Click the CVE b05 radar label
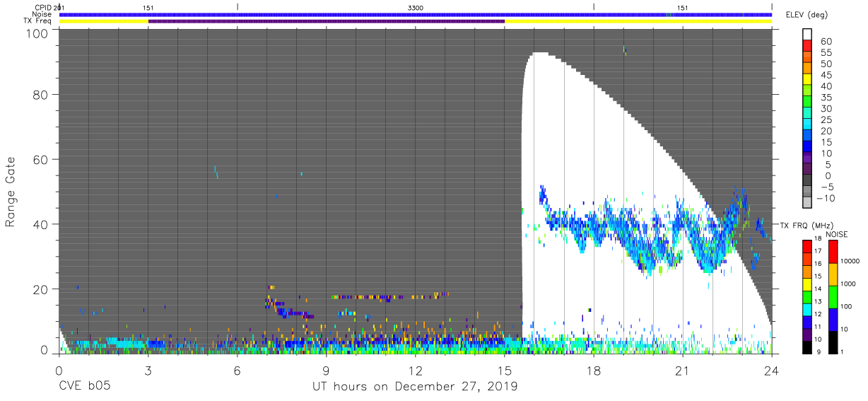 [84, 387]
